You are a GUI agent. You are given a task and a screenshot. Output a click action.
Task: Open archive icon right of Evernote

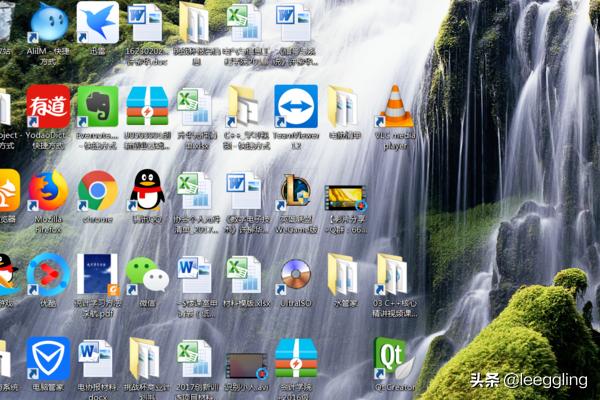(147, 106)
